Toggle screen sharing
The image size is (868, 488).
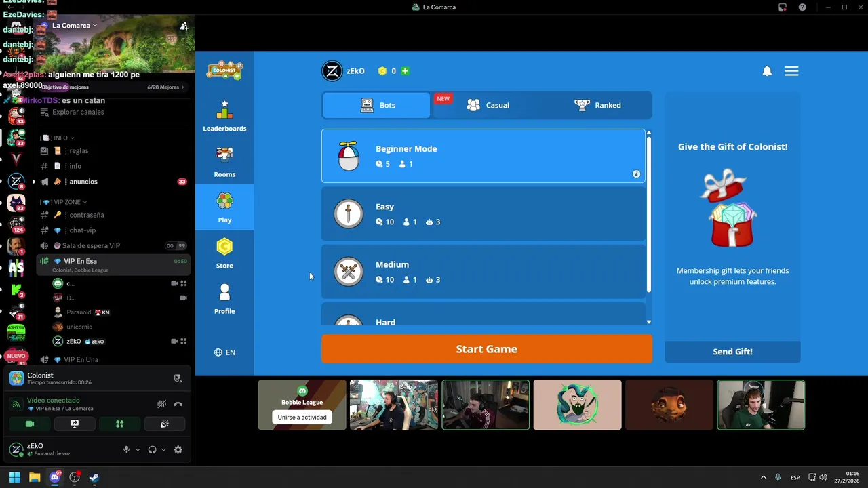[75, 424]
